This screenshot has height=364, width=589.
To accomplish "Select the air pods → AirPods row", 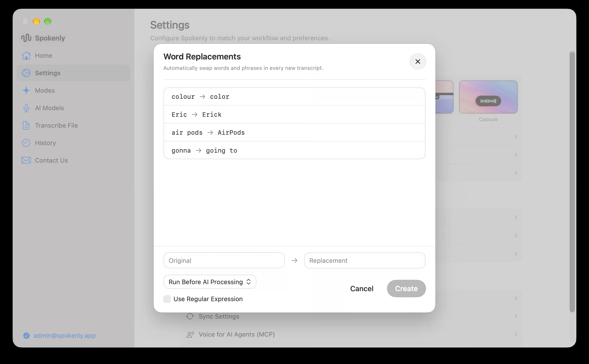I will [294, 132].
